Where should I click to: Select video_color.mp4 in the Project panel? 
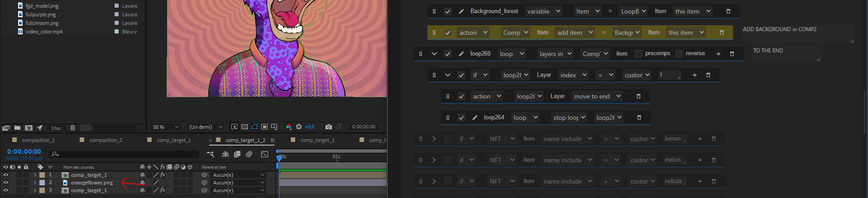(x=44, y=32)
